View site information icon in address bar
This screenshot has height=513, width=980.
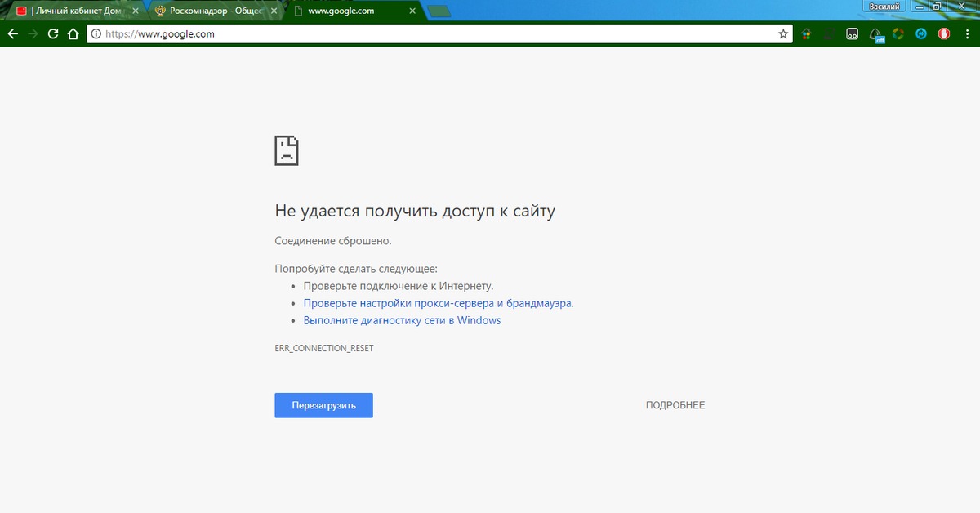[96, 34]
